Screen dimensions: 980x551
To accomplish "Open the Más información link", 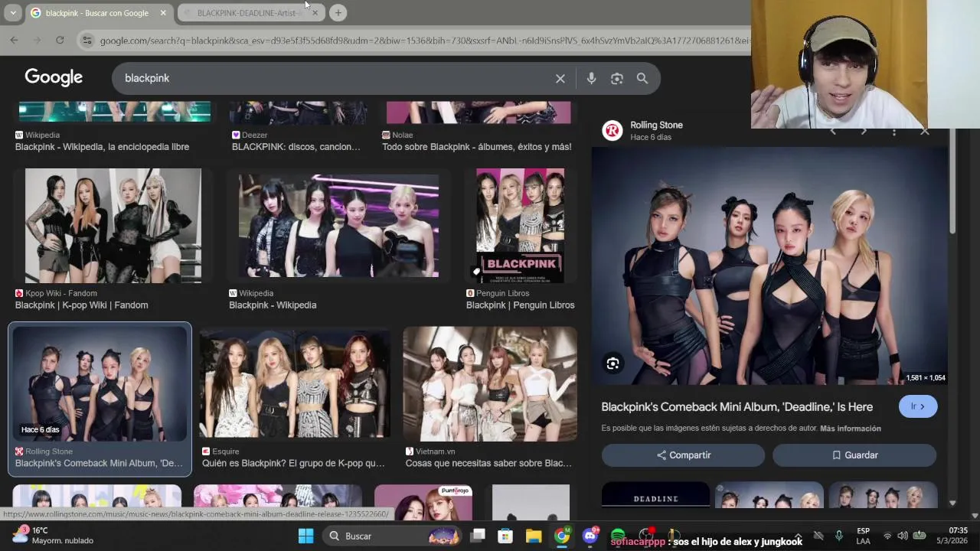I will coord(851,429).
